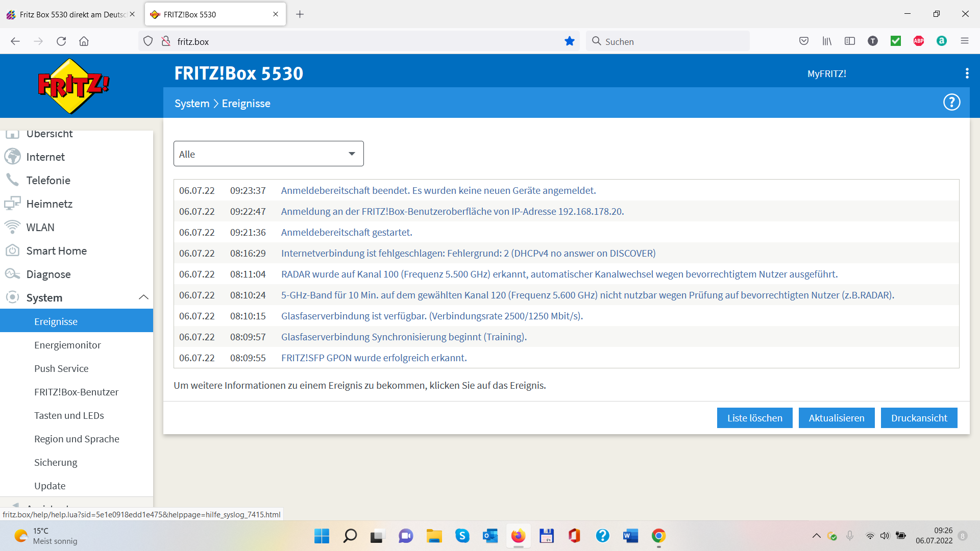The image size is (980, 551).
Task: Open the Windows Start menu
Action: (322, 536)
